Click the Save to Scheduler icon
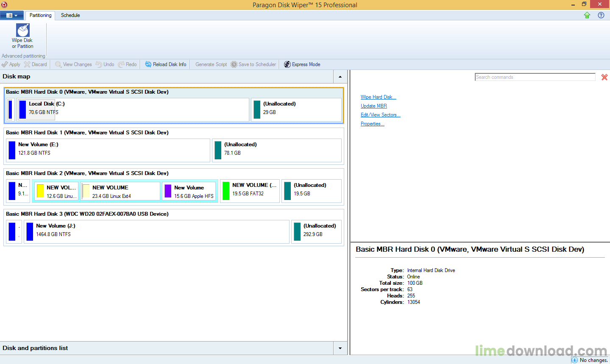 234,64
